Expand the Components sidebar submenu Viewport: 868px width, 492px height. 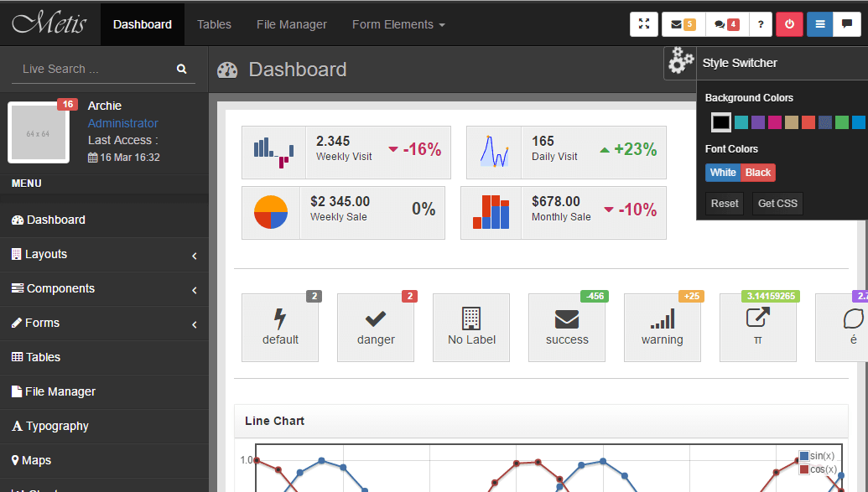104,289
